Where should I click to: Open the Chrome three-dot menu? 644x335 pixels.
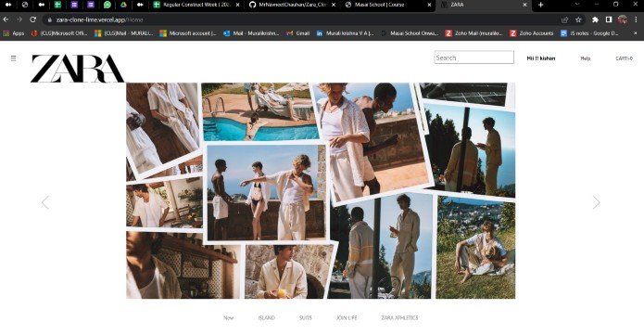[636, 19]
